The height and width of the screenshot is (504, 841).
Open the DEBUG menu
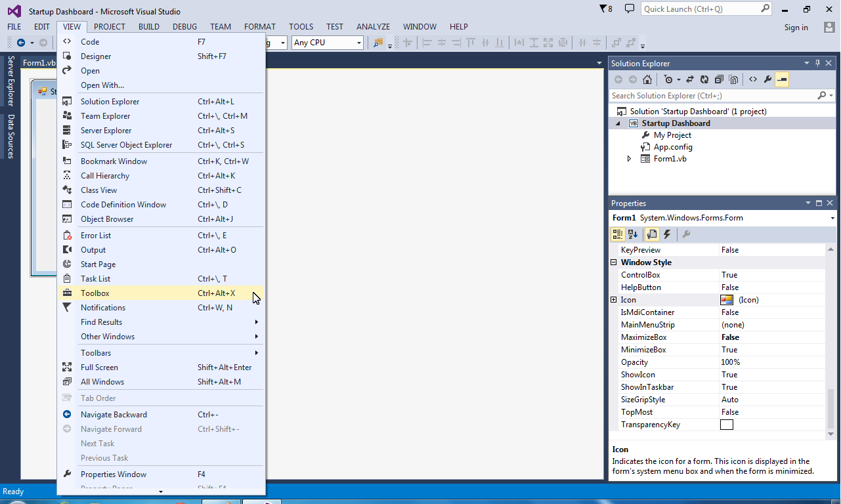185,27
